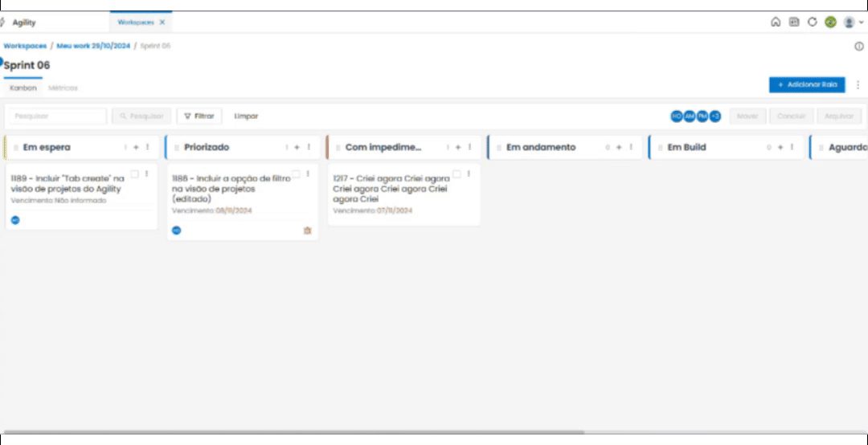868x445 pixels.
Task: Click the Limpar button
Action: point(246,116)
